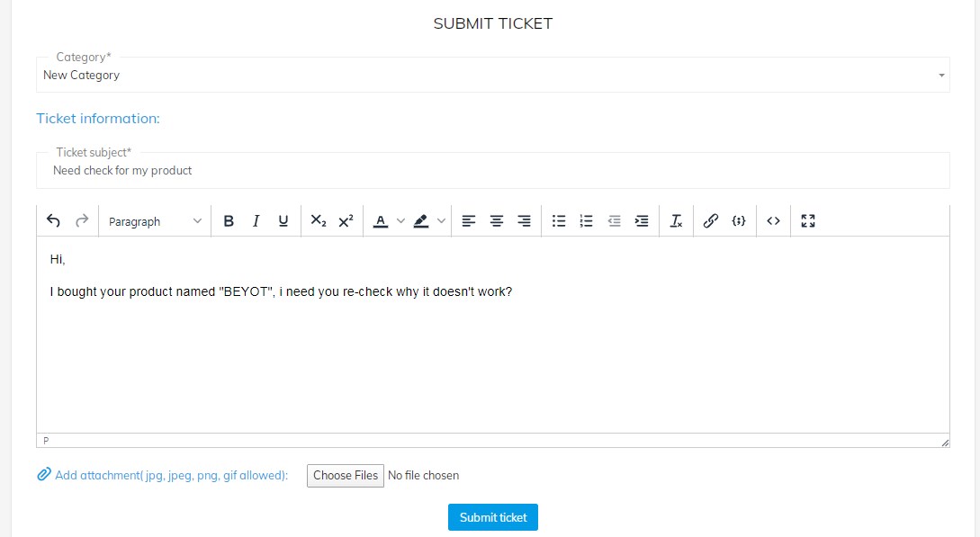Click Choose Files button

click(345, 476)
